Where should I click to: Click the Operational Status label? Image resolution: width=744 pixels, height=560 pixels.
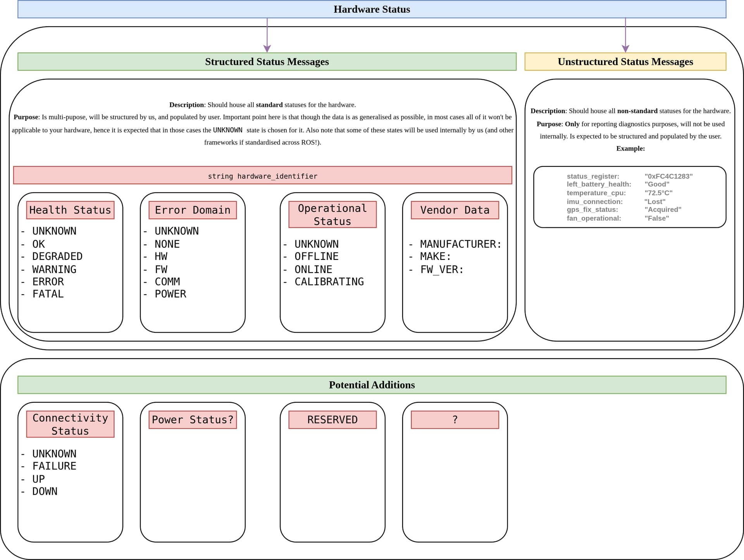(x=332, y=215)
